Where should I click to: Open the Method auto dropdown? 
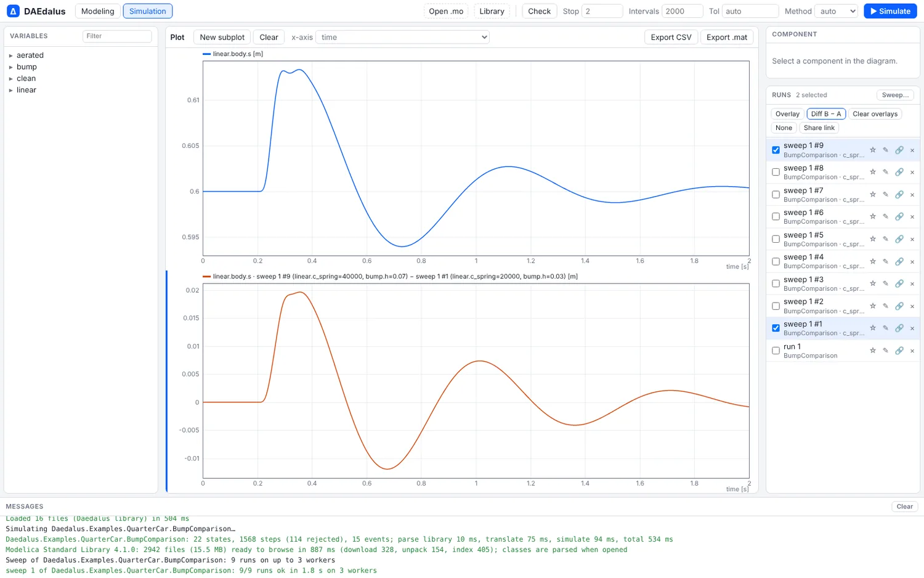point(836,11)
